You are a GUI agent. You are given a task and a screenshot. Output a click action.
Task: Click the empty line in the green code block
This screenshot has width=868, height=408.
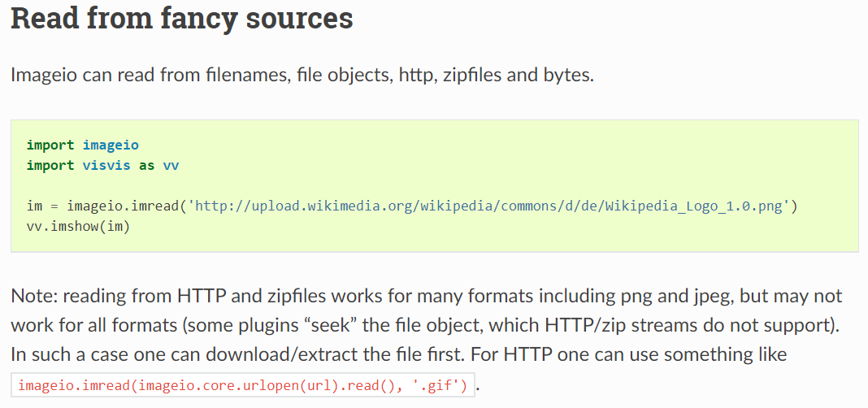coord(244,186)
